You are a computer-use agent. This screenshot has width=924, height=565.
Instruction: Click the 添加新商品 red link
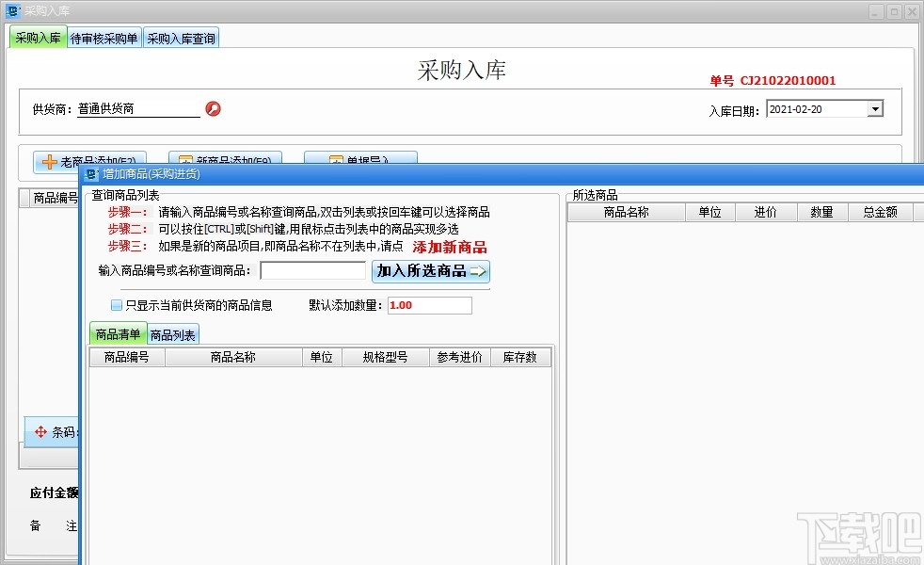pyautogui.click(x=450, y=247)
